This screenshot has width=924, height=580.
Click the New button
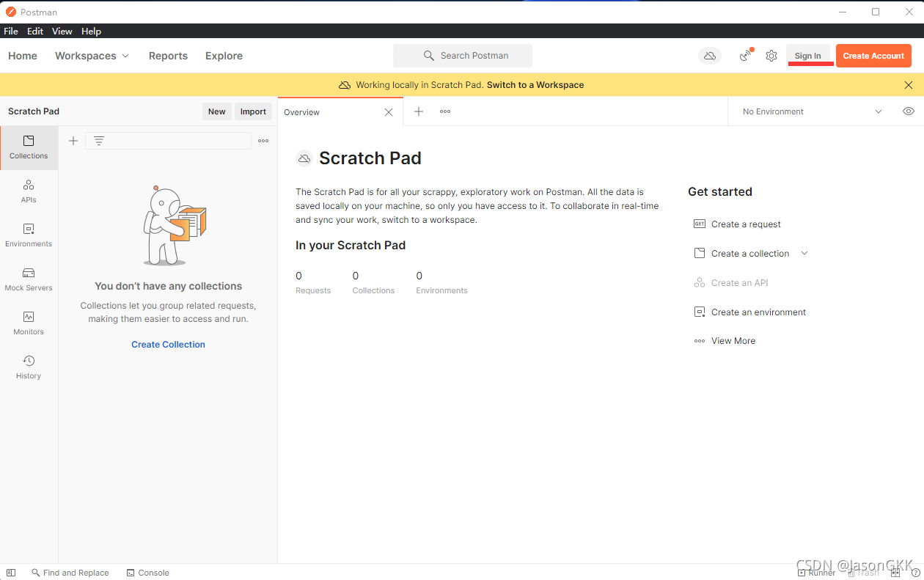pyautogui.click(x=217, y=111)
